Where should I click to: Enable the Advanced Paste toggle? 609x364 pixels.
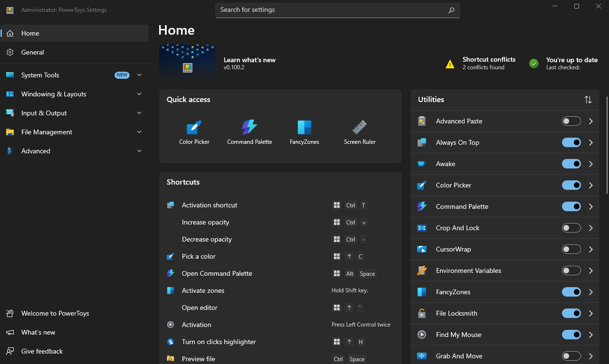click(571, 121)
